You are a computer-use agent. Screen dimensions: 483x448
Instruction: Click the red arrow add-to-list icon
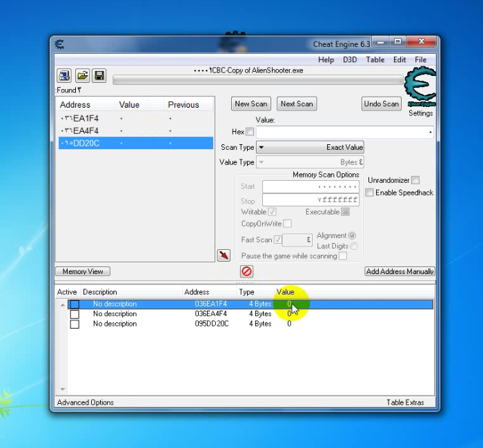224,255
